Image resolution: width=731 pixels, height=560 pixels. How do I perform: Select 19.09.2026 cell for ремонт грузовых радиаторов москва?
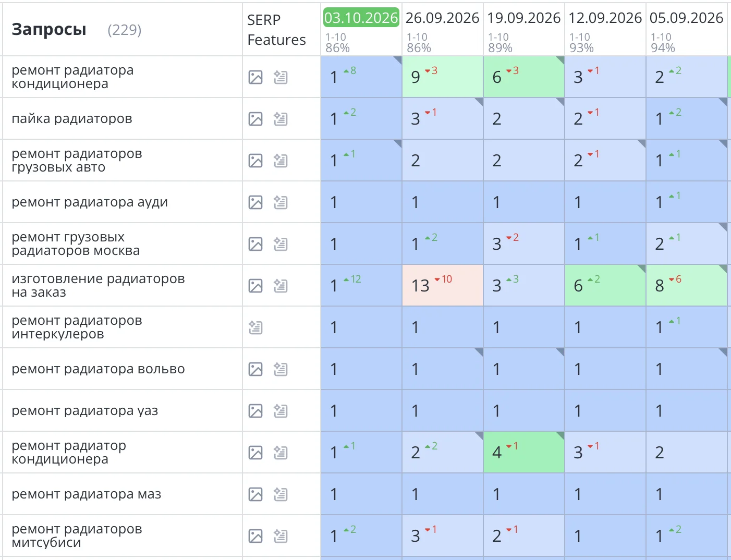click(524, 244)
